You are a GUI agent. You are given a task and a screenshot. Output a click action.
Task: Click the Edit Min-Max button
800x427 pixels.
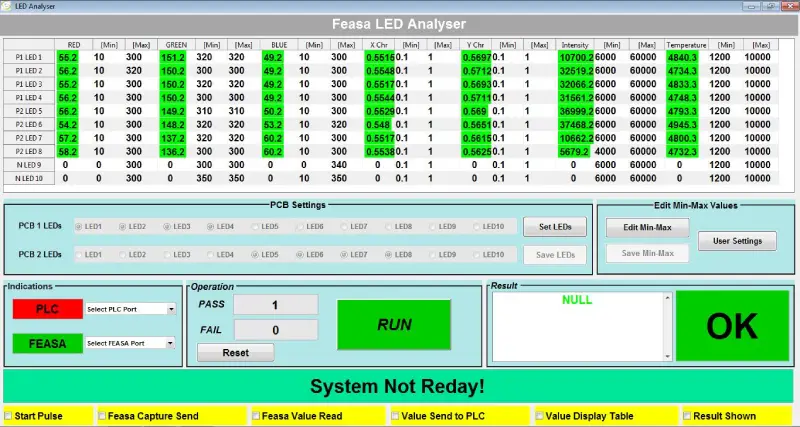(x=647, y=228)
